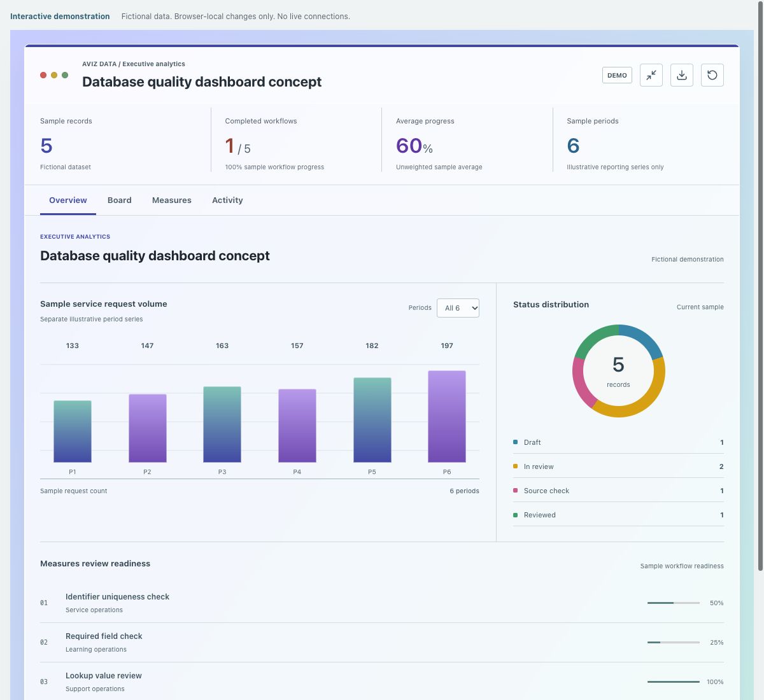The height and width of the screenshot is (700, 764).
Task: Click the 'Sample workflow readiness' label
Action: click(x=682, y=566)
